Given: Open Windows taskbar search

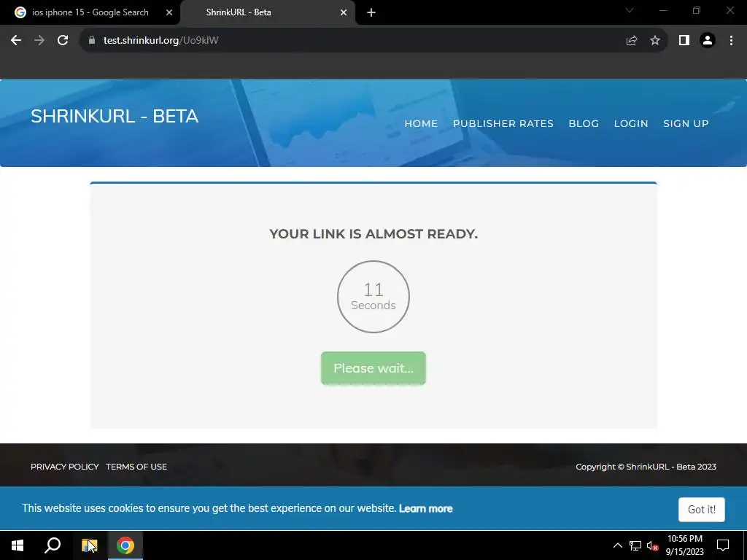Looking at the screenshot, I should pos(53,545).
